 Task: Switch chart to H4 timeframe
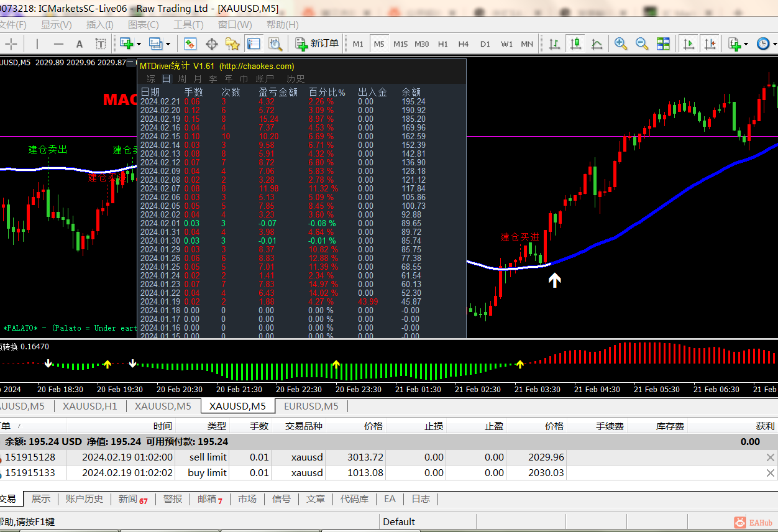tap(464, 44)
